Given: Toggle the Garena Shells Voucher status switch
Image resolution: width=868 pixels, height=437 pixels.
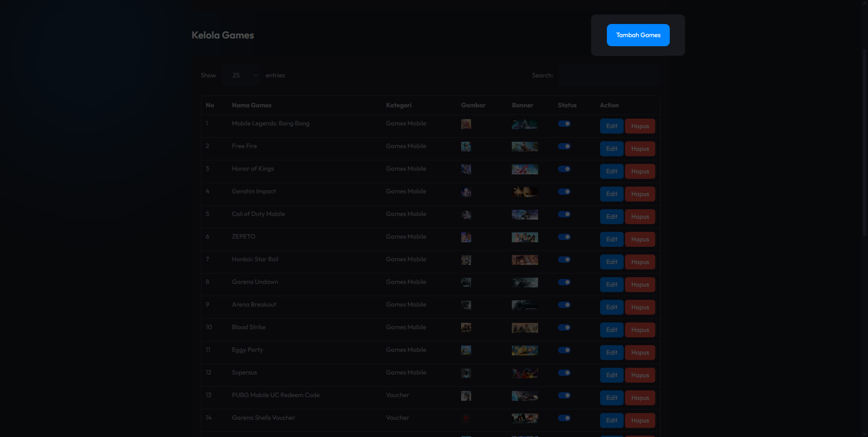Looking at the screenshot, I should pos(564,418).
